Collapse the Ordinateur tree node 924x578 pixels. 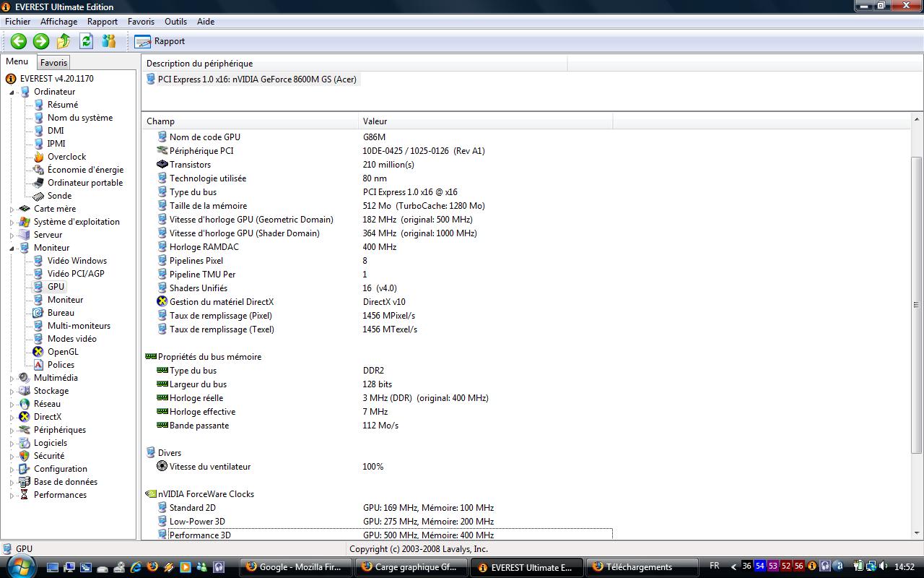[x=12, y=92]
